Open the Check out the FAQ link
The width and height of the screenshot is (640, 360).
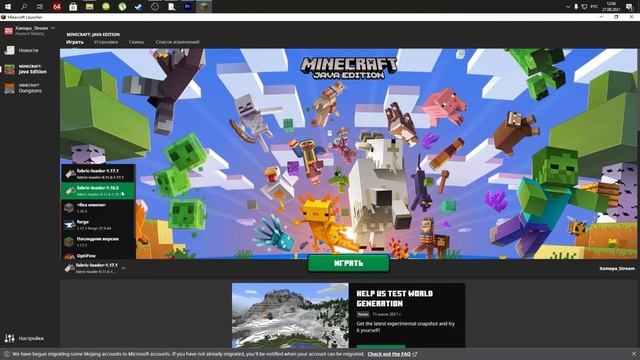click(x=389, y=354)
